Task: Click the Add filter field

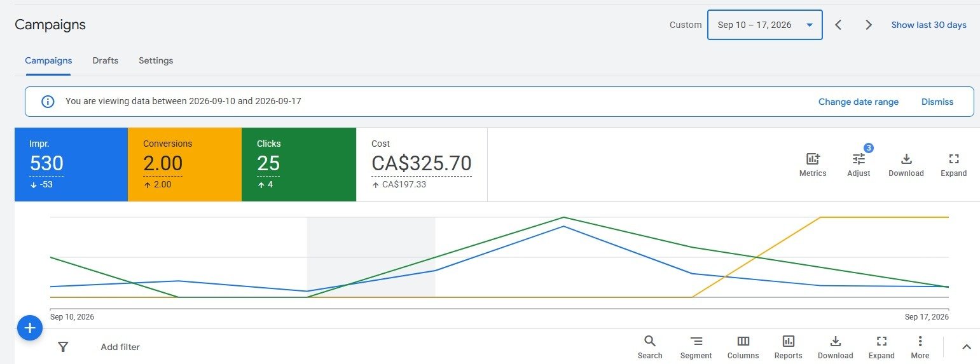Action: pos(120,347)
